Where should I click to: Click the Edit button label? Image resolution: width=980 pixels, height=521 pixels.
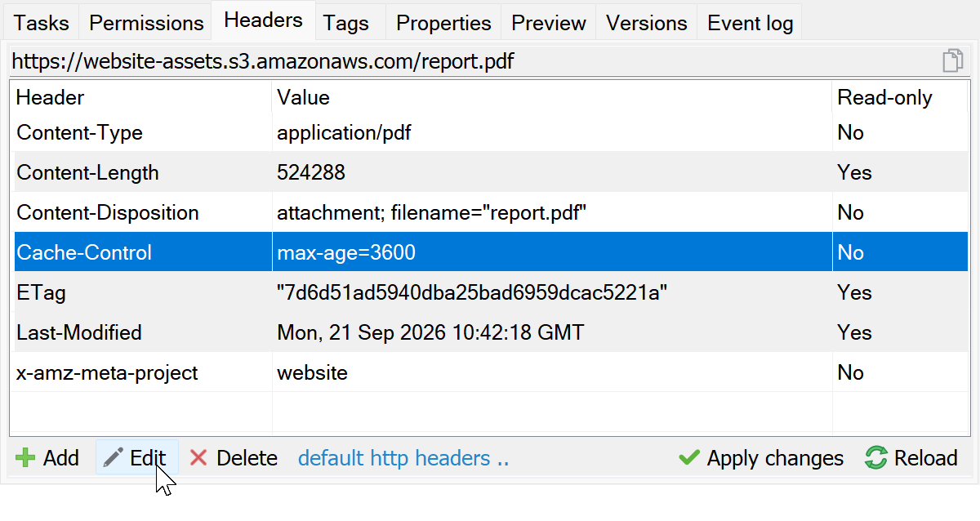(148, 458)
